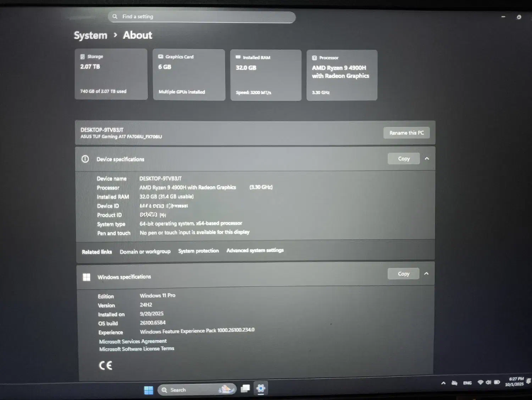Minimize the Settings window
The height and width of the screenshot is (400, 532).
point(503,17)
